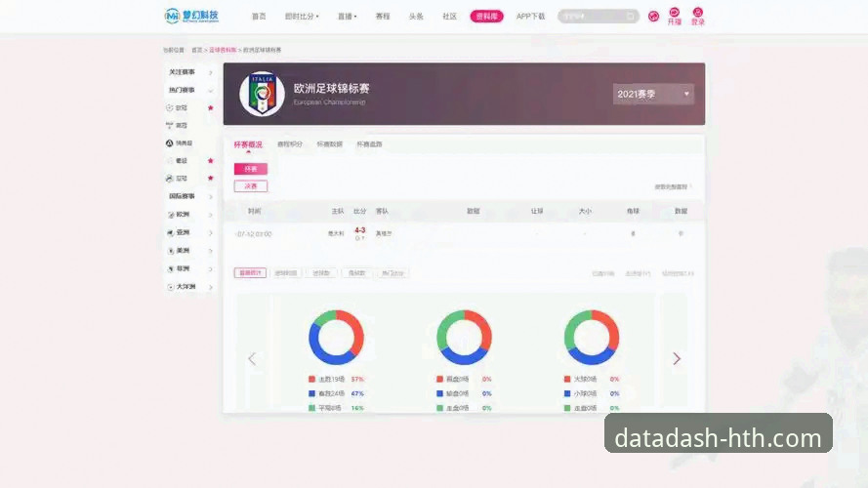Click the round pink icon left of 开播
The height and width of the screenshot is (488, 868).
click(x=654, y=17)
